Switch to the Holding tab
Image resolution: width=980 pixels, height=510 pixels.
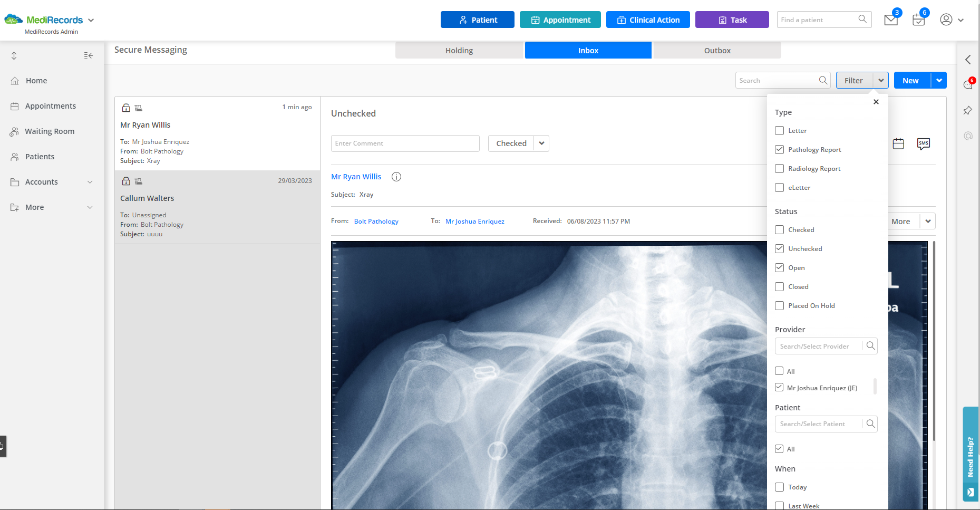[459, 51]
